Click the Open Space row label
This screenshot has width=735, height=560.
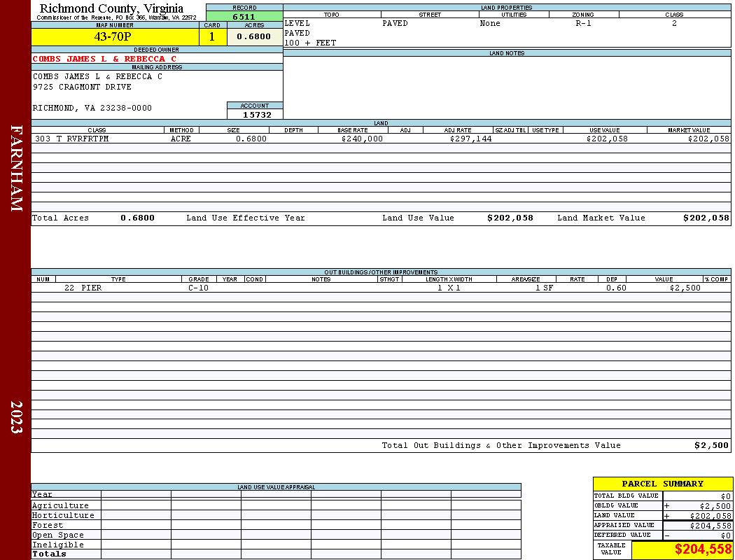tap(57, 535)
